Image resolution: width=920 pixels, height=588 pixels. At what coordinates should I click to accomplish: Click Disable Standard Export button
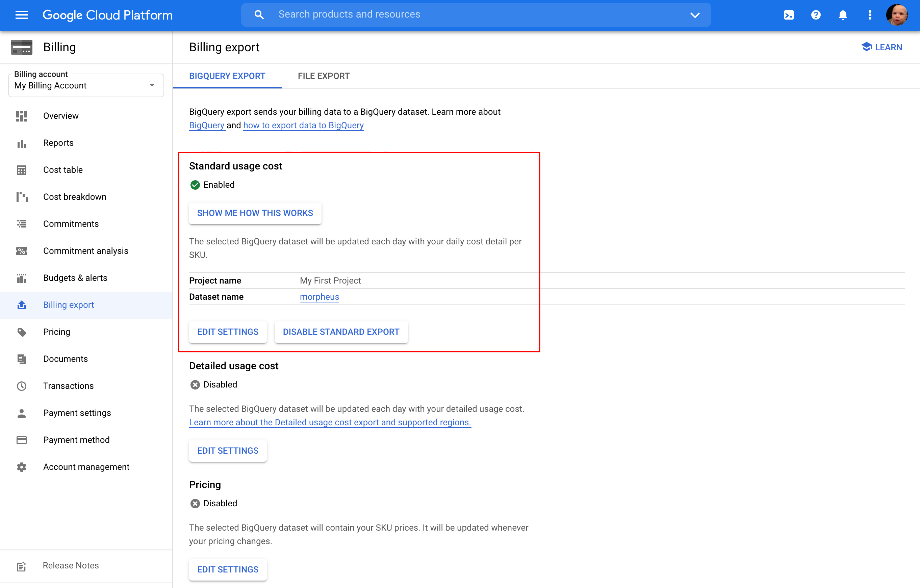coord(341,332)
